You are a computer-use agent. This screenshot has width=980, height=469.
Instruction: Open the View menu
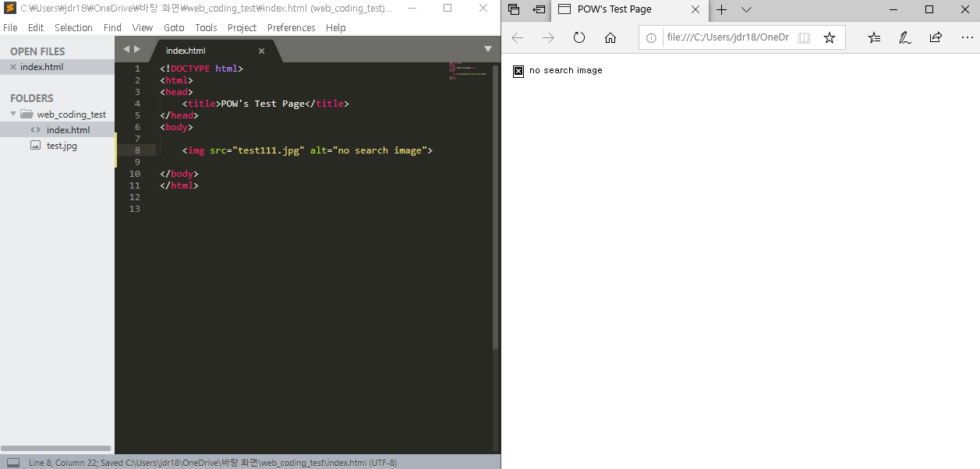pos(143,27)
